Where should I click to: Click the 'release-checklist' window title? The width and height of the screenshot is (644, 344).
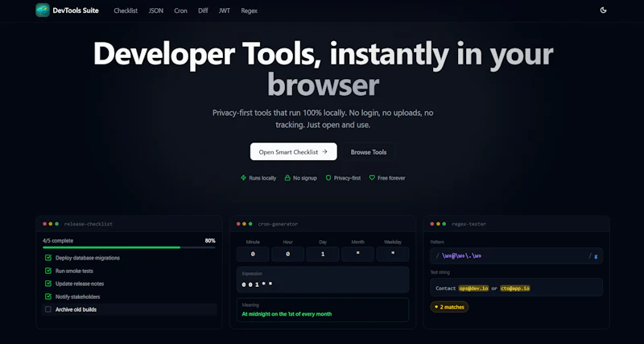[x=89, y=224]
